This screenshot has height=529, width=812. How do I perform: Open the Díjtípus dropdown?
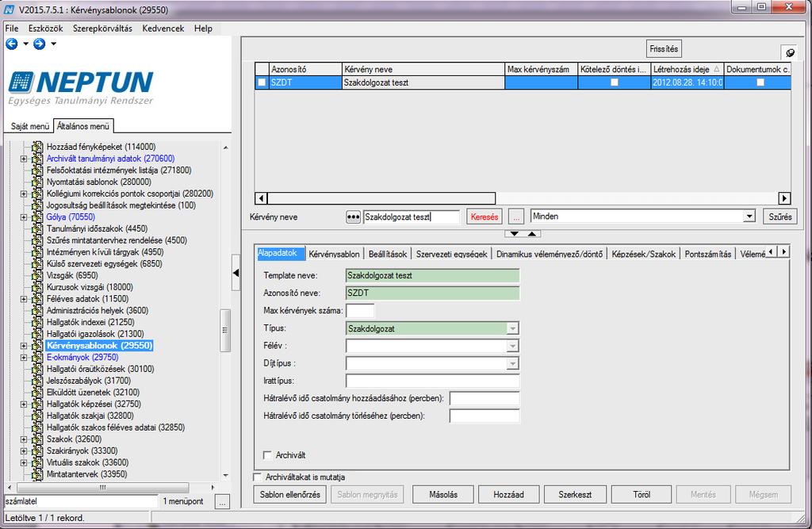point(513,364)
